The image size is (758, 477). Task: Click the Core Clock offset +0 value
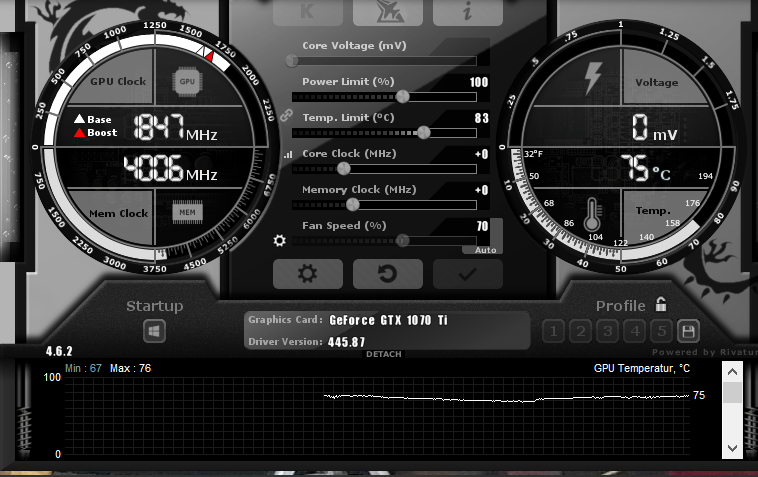click(x=481, y=154)
